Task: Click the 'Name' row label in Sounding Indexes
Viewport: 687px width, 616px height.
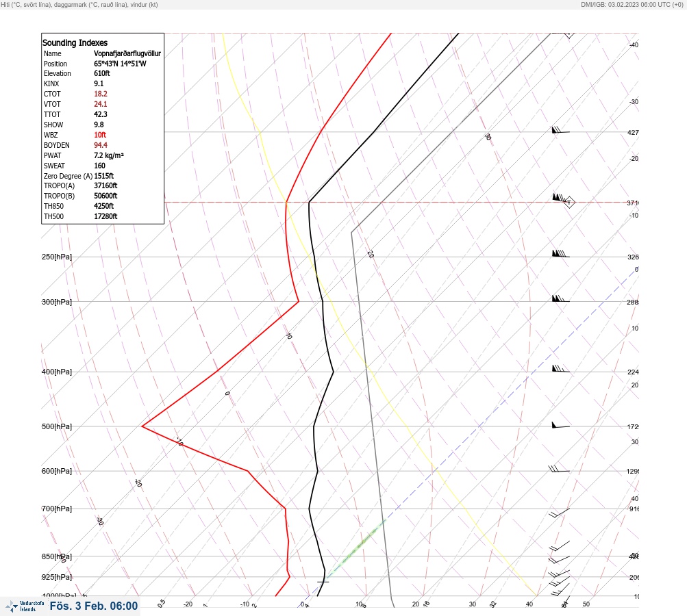Action: [x=53, y=53]
